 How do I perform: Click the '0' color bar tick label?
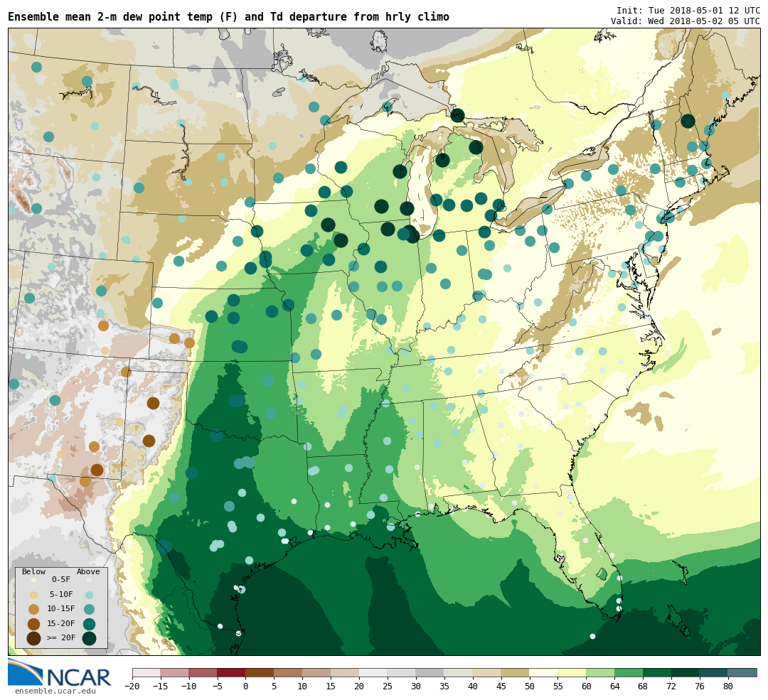[246, 686]
